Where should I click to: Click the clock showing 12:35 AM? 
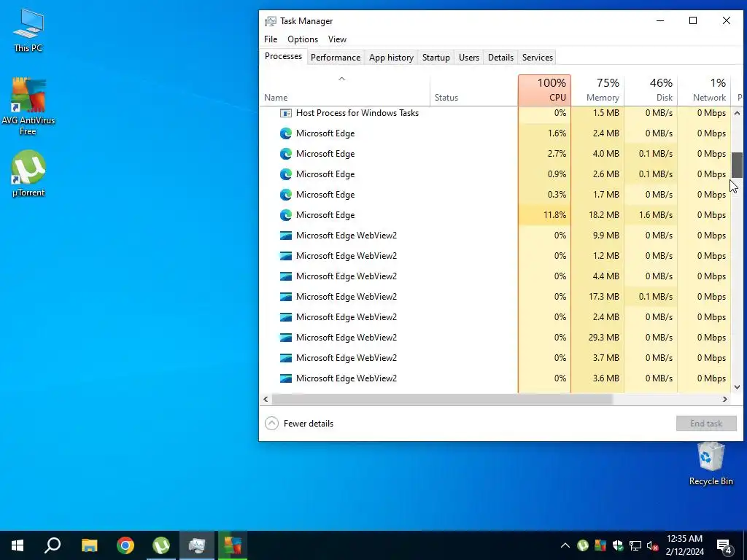[684, 539]
